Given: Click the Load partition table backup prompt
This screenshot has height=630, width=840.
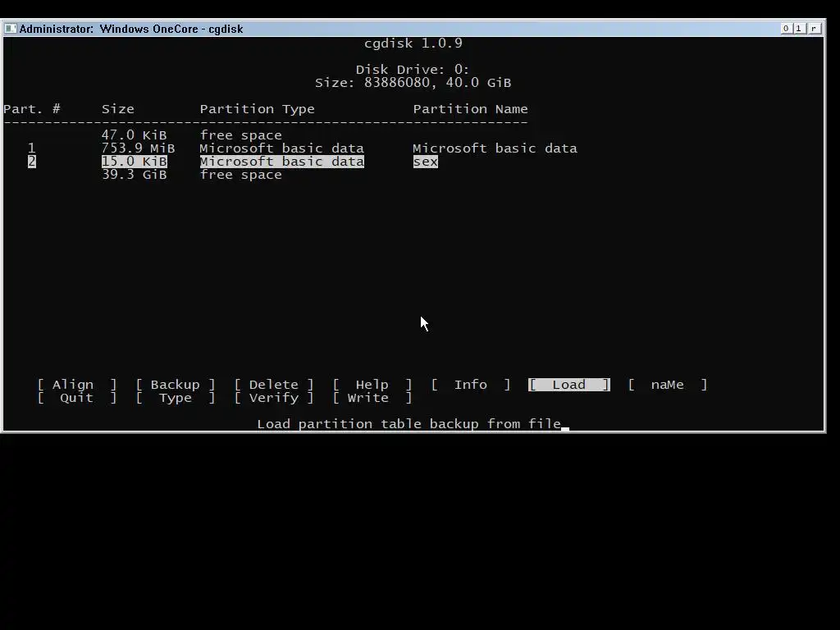Looking at the screenshot, I should [409, 424].
